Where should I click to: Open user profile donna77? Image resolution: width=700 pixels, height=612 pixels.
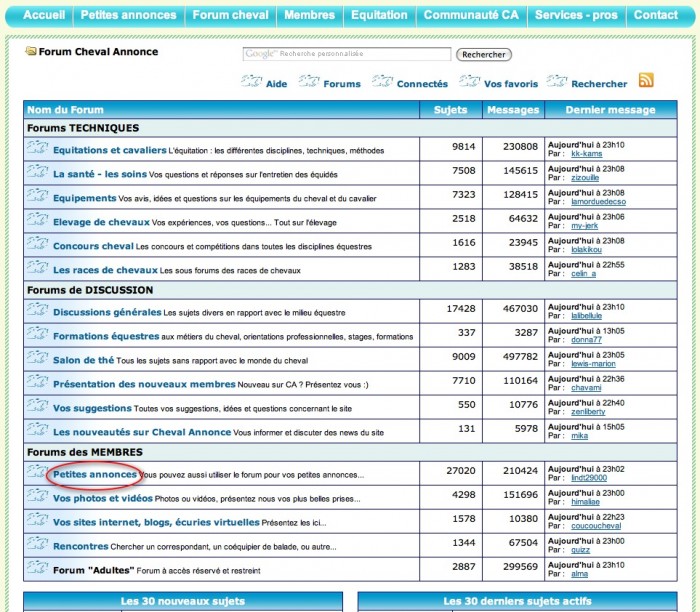[x=586, y=340]
